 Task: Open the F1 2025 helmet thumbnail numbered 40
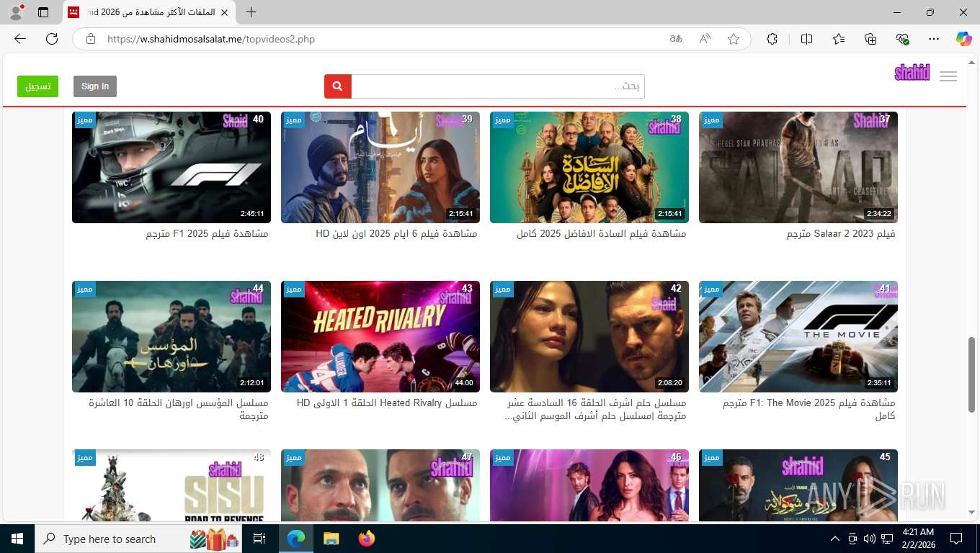[171, 167]
